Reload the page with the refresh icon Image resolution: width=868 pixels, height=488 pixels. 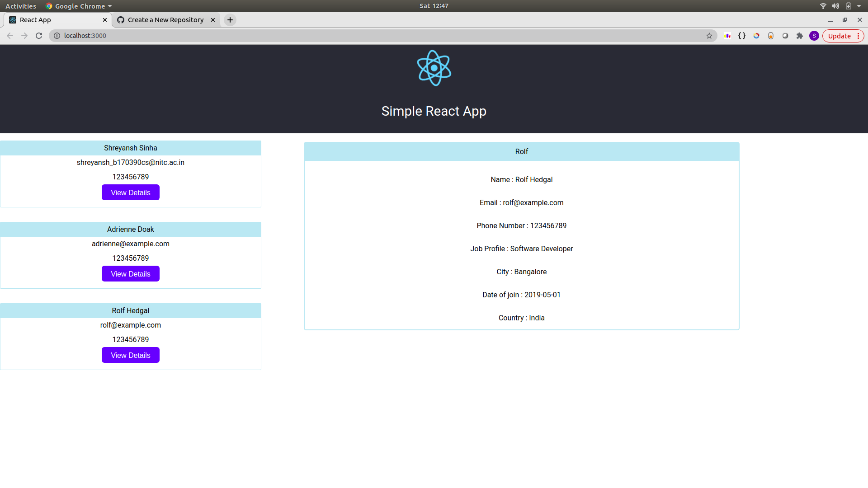pos(39,36)
